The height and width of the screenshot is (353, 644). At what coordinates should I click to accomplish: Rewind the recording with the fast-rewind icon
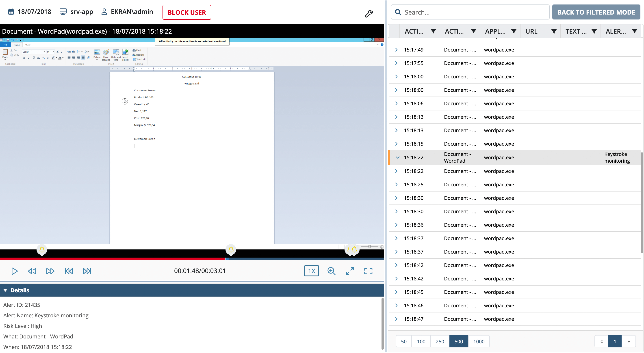click(x=32, y=271)
